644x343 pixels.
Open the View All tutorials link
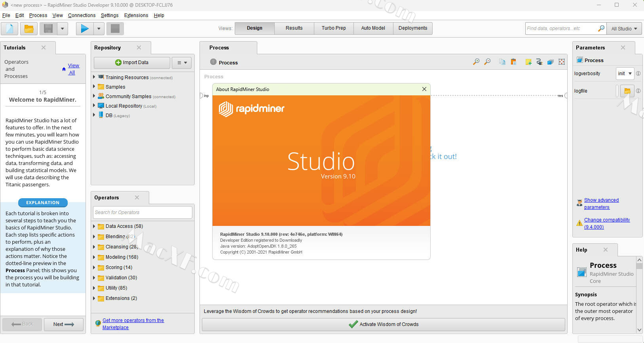(x=73, y=69)
